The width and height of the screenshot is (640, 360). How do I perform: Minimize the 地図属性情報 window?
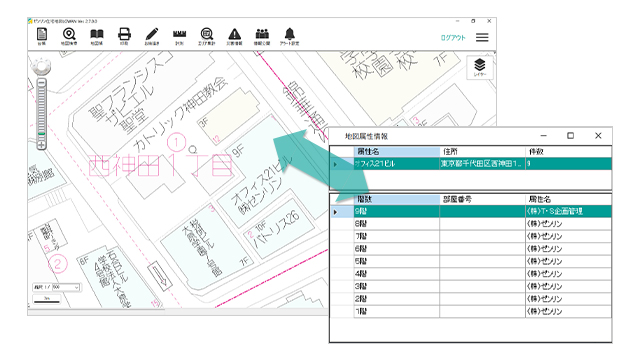[x=543, y=136]
